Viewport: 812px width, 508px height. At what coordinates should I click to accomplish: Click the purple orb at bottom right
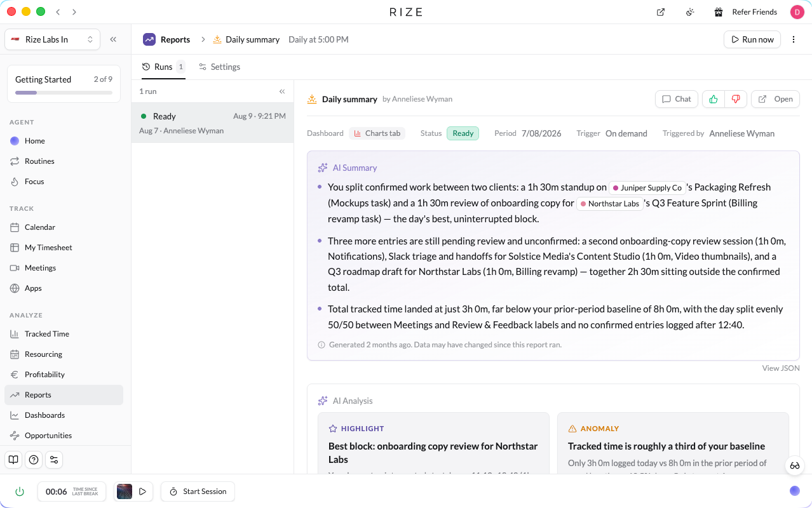[x=795, y=491]
